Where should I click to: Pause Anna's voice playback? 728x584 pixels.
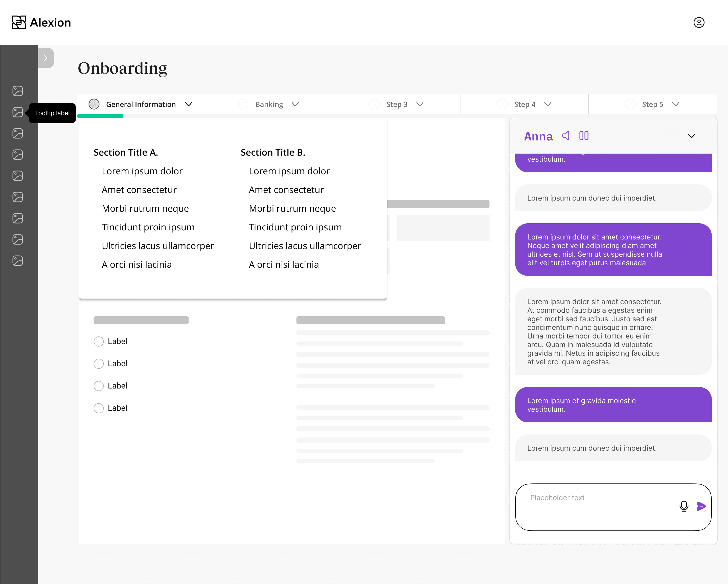[x=584, y=136]
